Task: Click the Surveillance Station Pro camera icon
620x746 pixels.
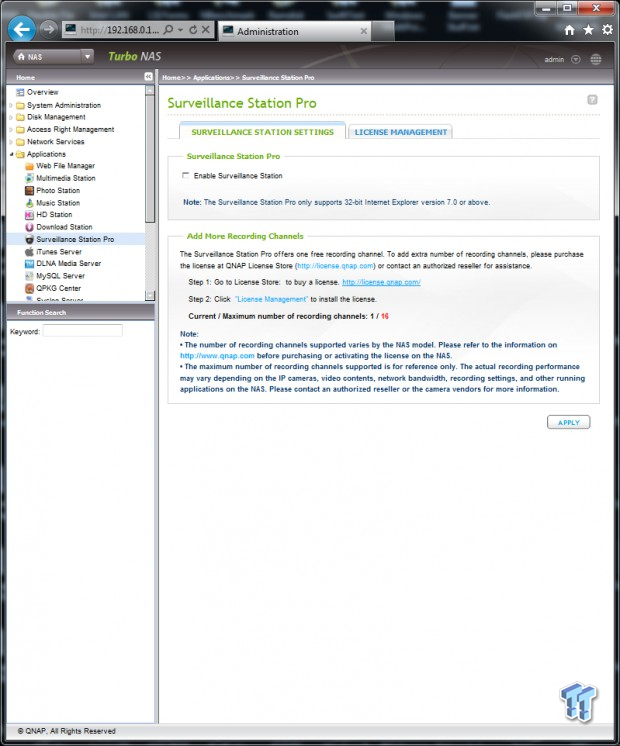Action: coord(30,239)
